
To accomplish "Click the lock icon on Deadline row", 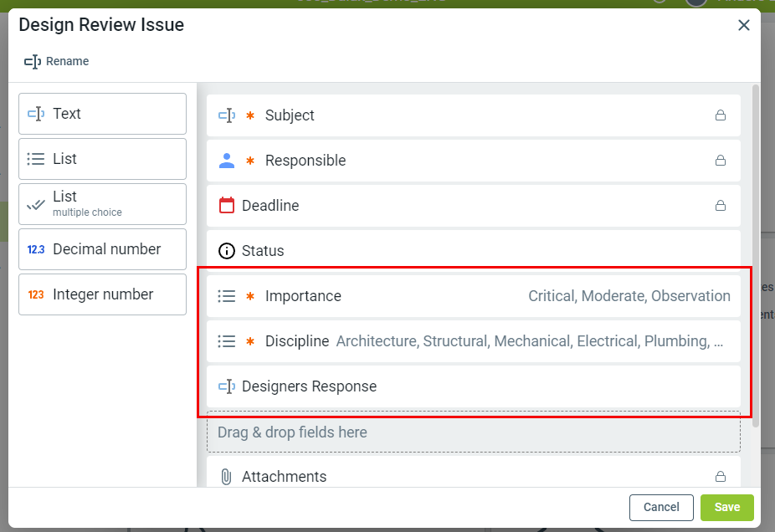I will 720,206.
